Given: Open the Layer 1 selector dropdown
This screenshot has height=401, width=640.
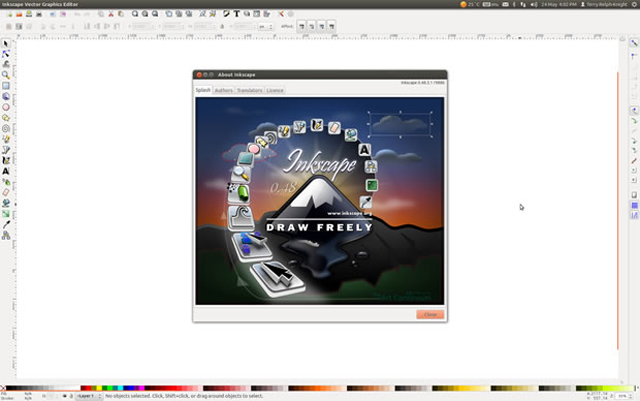Looking at the screenshot, I should (89, 396).
